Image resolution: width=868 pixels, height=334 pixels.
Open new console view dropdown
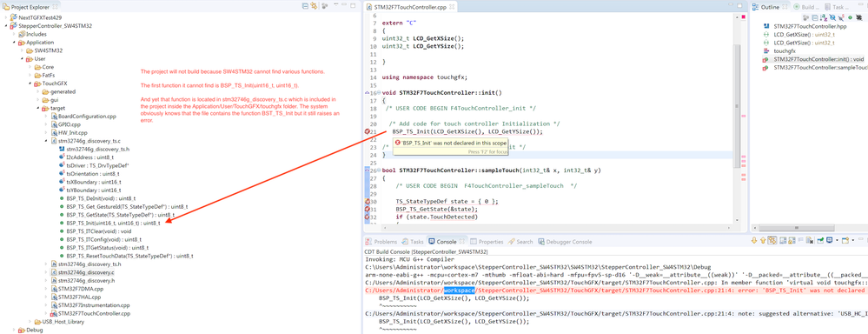point(853,240)
